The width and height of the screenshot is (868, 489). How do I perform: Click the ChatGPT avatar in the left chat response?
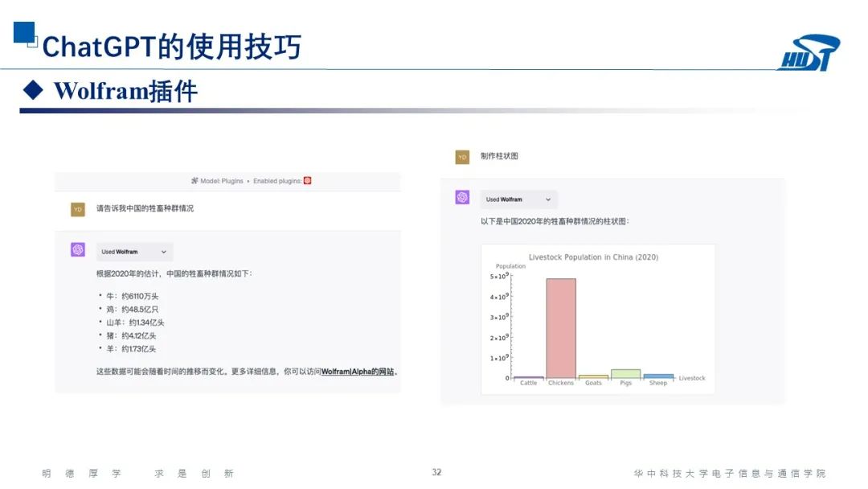click(77, 250)
